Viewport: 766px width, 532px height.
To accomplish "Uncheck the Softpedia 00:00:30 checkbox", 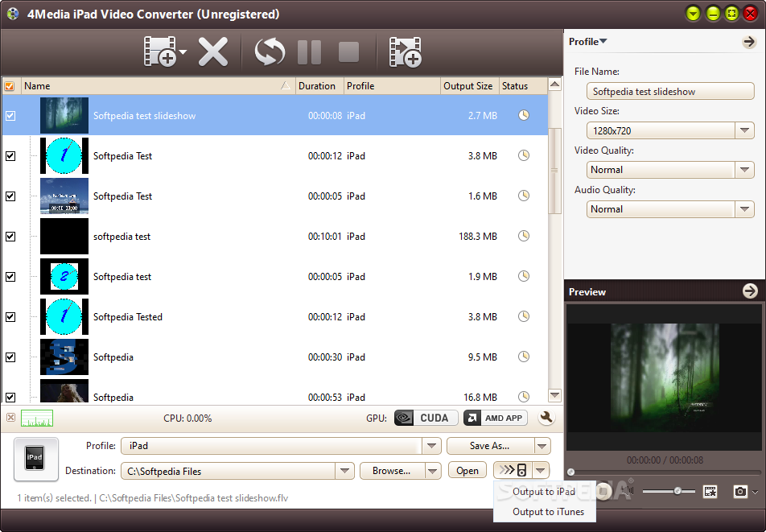I will point(10,357).
